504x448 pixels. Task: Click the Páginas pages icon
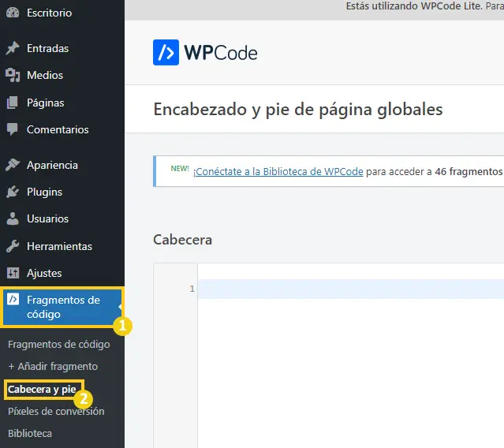[x=13, y=103]
